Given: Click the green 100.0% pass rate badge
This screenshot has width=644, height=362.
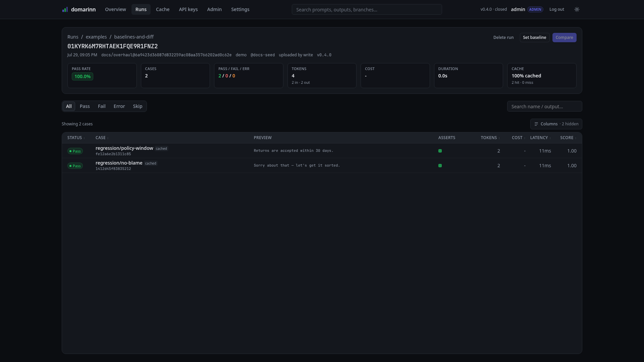Looking at the screenshot, I should pos(83,76).
